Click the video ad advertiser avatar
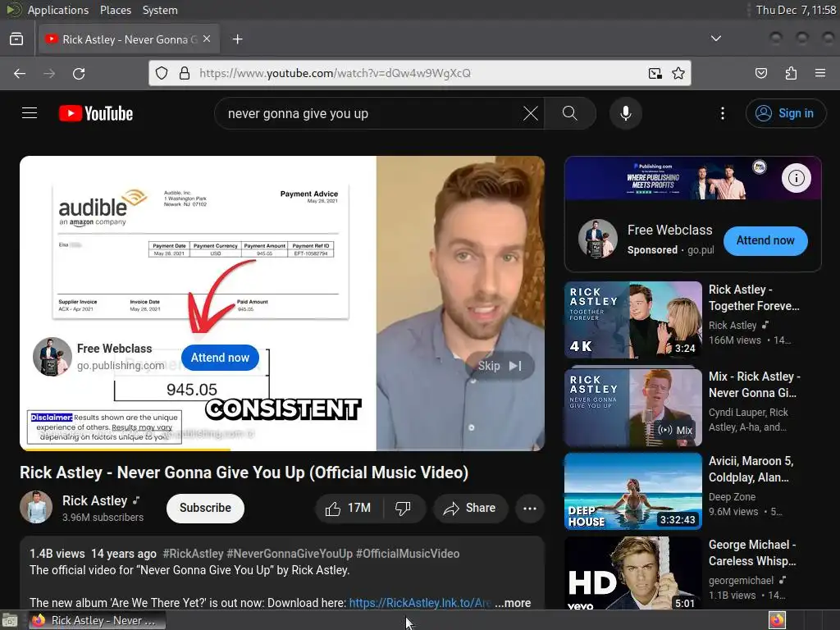The image size is (840, 630). (52, 356)
